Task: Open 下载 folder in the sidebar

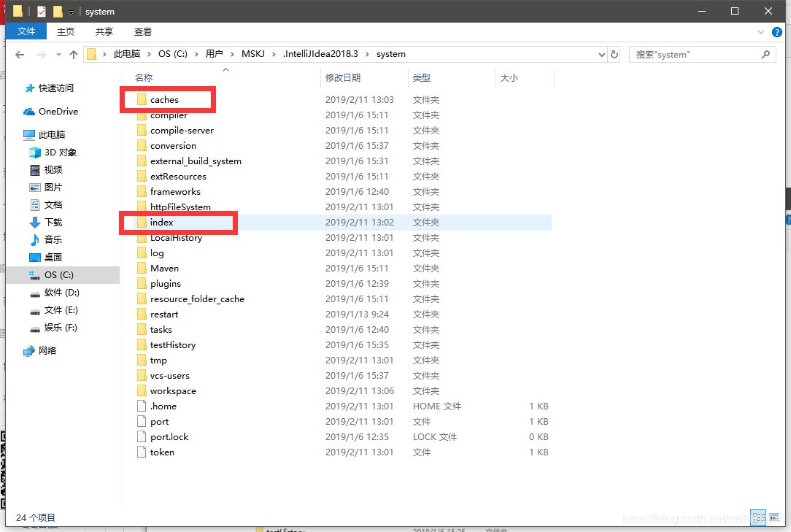Action: point(53,222)
